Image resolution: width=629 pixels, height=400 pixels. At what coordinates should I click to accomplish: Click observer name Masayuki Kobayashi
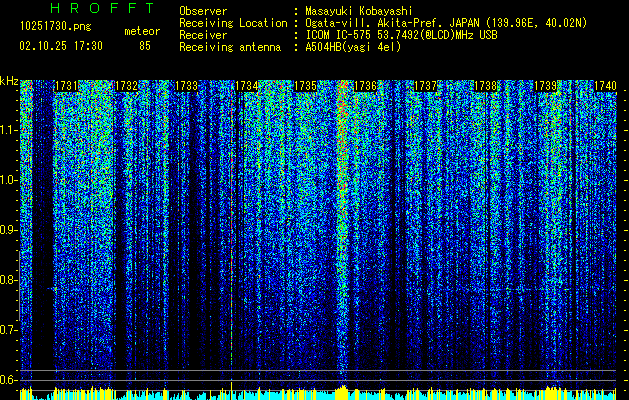[359, 11]
